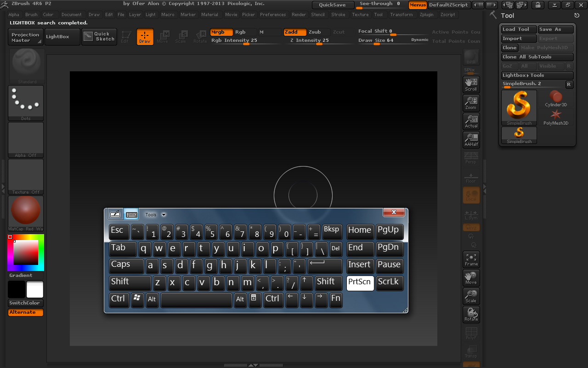Toggle the Mrgb mode button
Screen dimensions: 588x368
click(221, 32)
